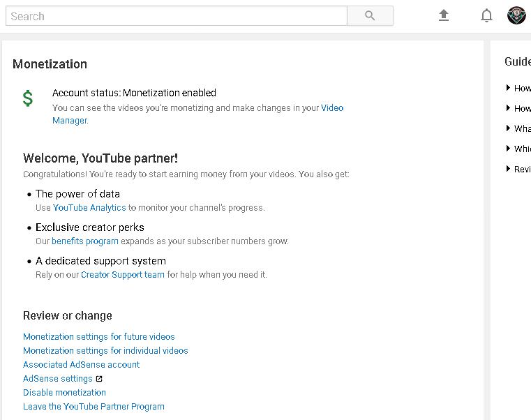
Task: Click the 'Welcome, YouTube partner!' heading
Action: 100,158
